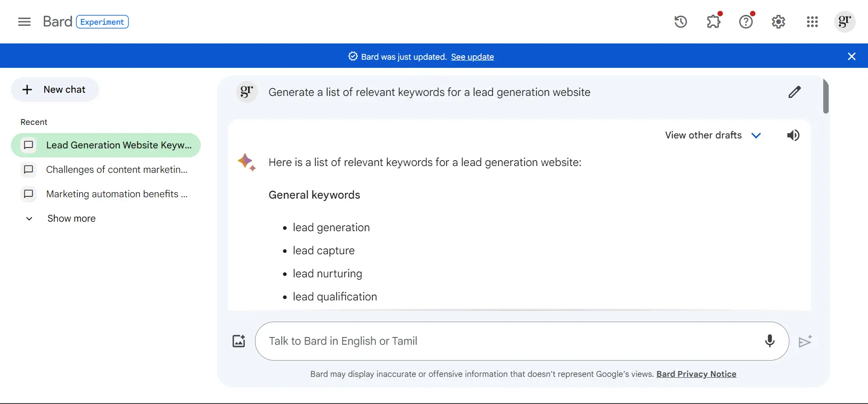Expand Show more recent chats

(61, 219)
